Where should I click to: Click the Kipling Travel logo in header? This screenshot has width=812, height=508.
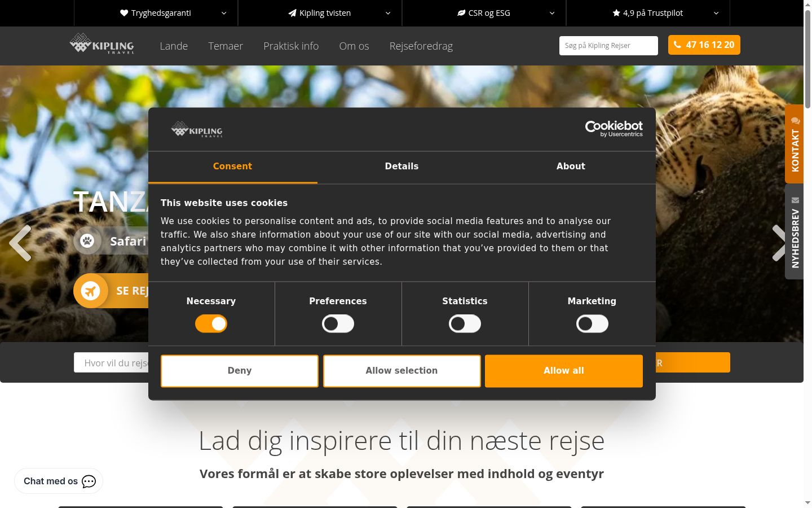[x=101, y=43]
